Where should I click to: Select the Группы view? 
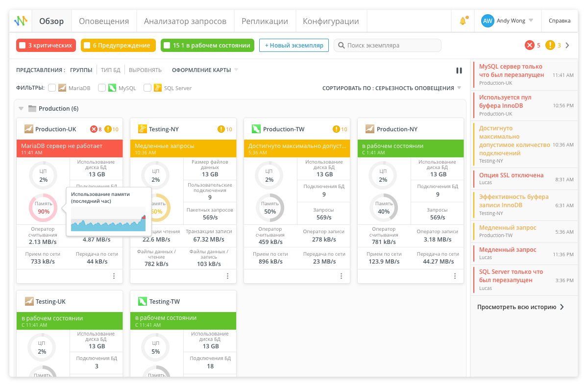(81, 70)
